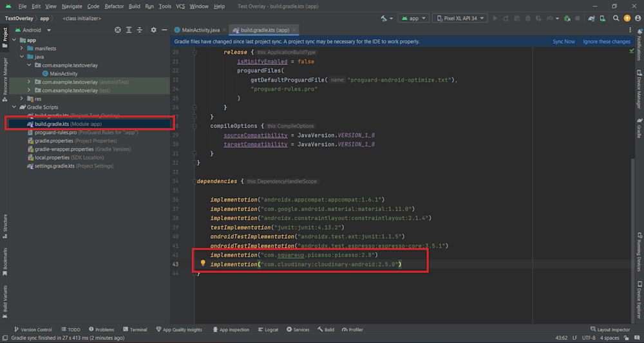Click the Debug app bug icon
The image size is (644, 343).
(528, 19)
